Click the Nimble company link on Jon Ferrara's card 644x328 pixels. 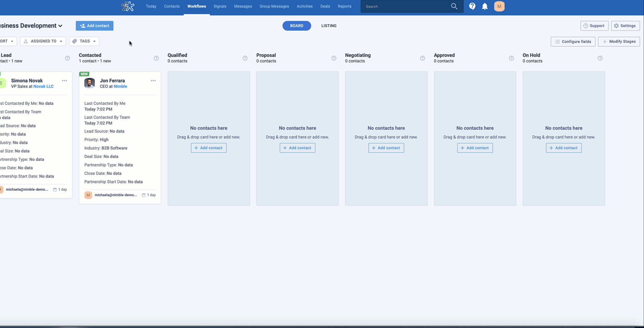(121, 86)
